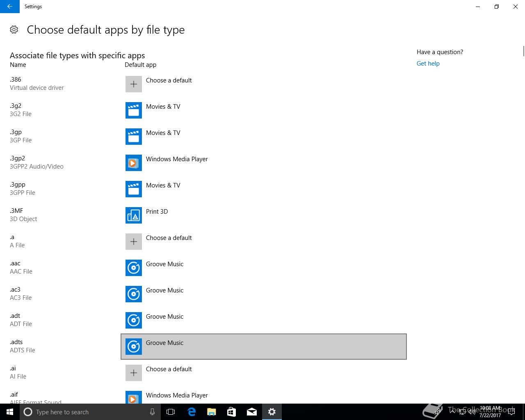525x420 pixels.
Task: Open Task View from the taskbar
Action: (171, 412)
